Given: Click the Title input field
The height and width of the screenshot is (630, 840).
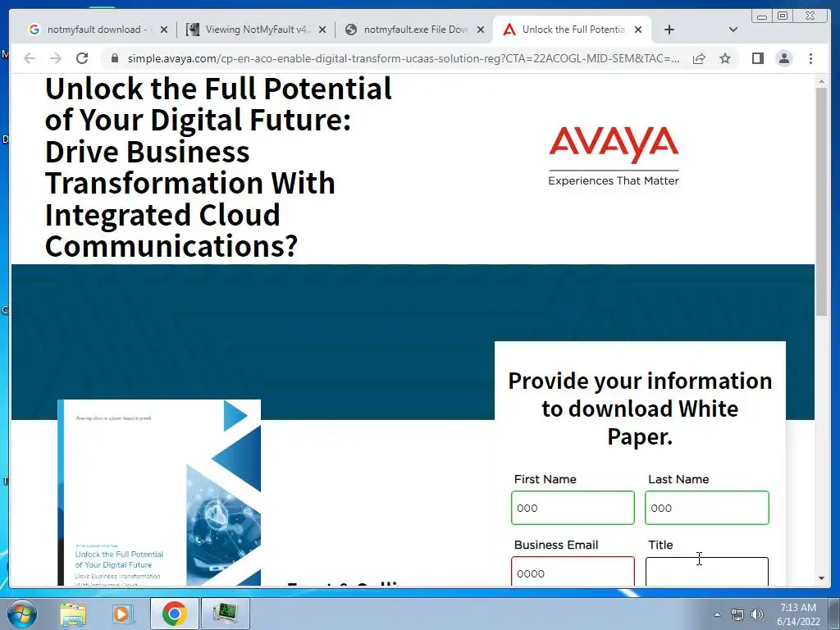Looking at the screenshot, I should 706,572.
